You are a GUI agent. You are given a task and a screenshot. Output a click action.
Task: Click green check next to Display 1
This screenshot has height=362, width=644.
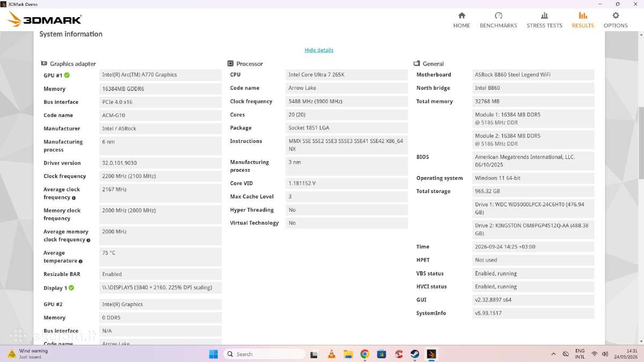pos(71,288)
